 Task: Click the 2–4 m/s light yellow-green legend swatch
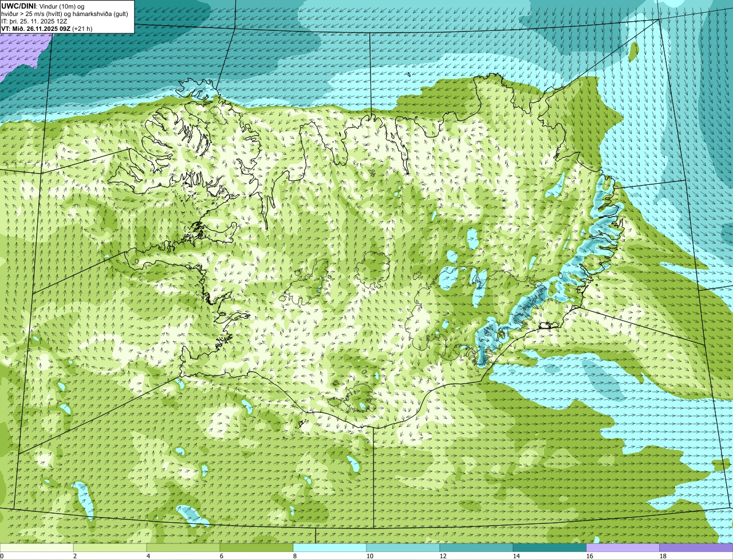[110, 547]
